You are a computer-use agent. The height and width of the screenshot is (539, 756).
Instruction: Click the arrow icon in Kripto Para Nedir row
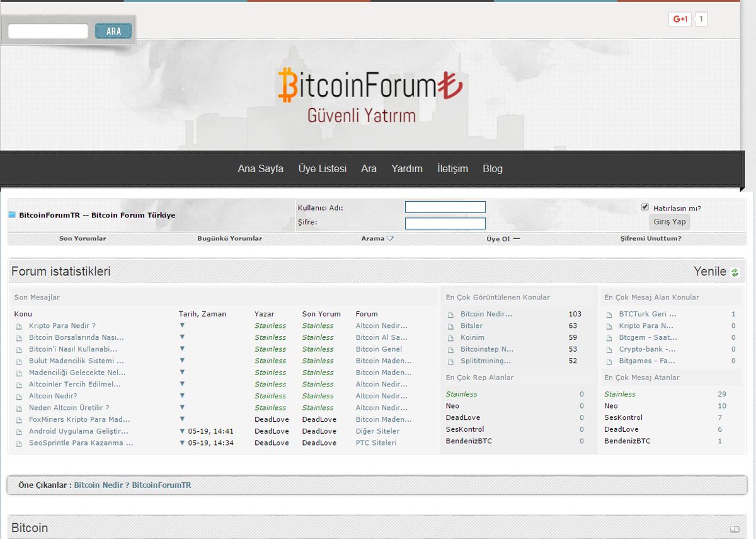pyautogui.click(x=182, y=325)
